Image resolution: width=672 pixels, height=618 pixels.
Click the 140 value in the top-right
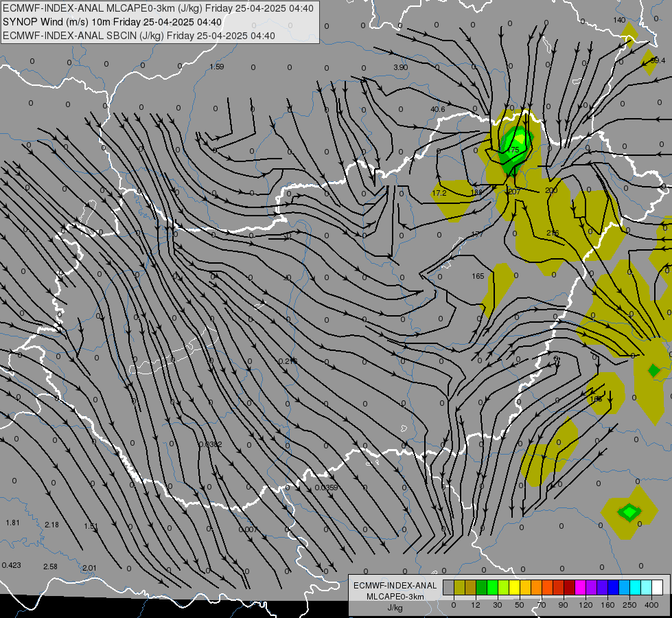[619, 20]
